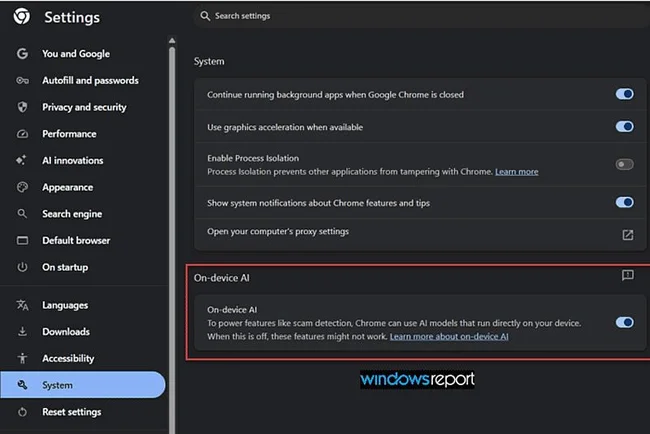This screenshot has width=650, height=434.
Task: Click the Downloads arrow icon
Action: tap(22, 332)
